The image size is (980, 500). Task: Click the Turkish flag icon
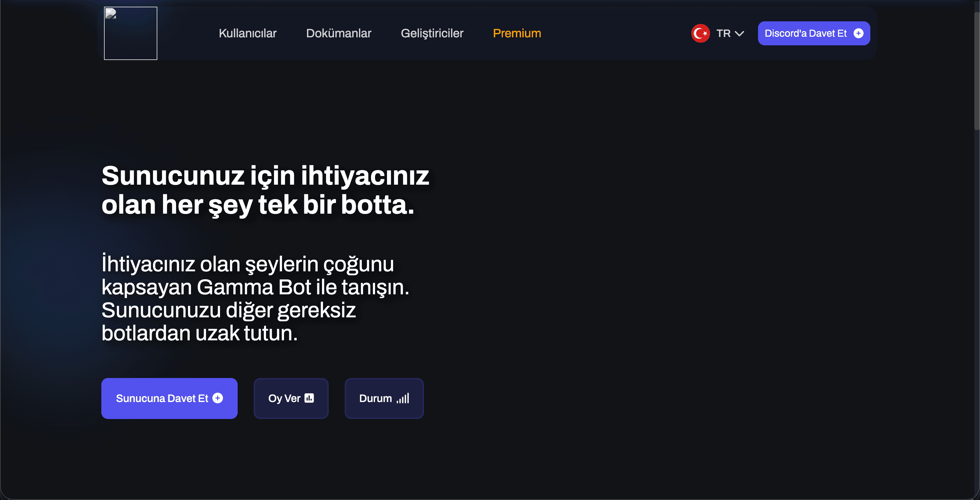click(x=700, y=33)
